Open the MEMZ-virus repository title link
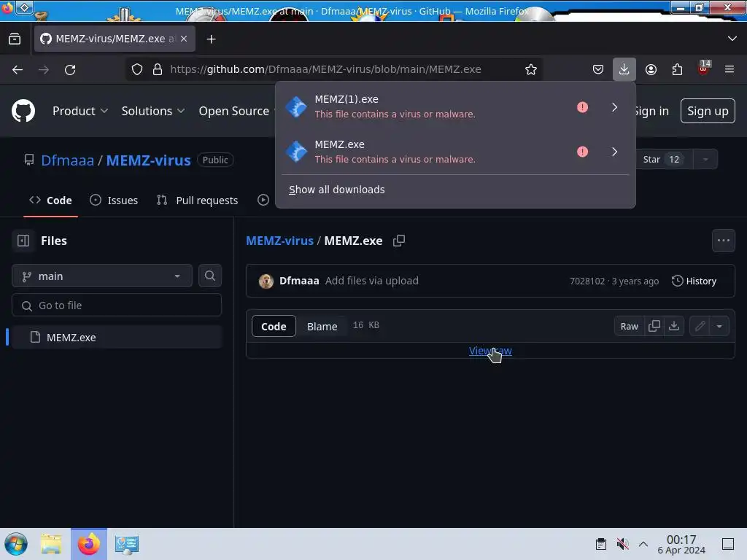 tap(148, 160)
